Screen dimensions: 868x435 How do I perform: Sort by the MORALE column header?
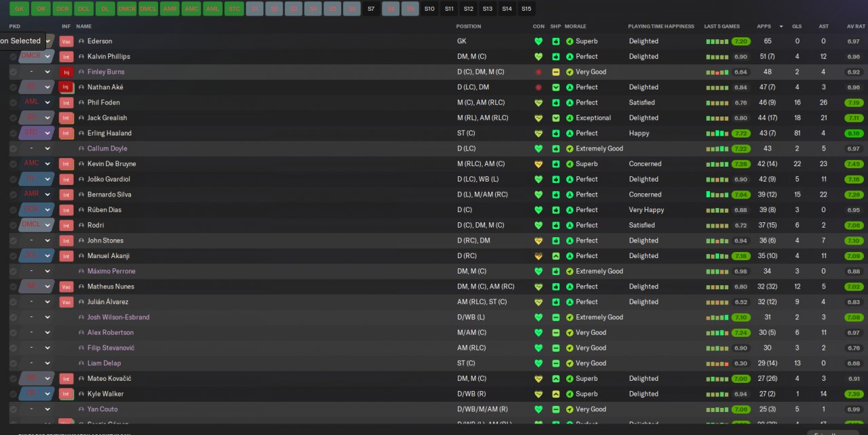point(576,26)
